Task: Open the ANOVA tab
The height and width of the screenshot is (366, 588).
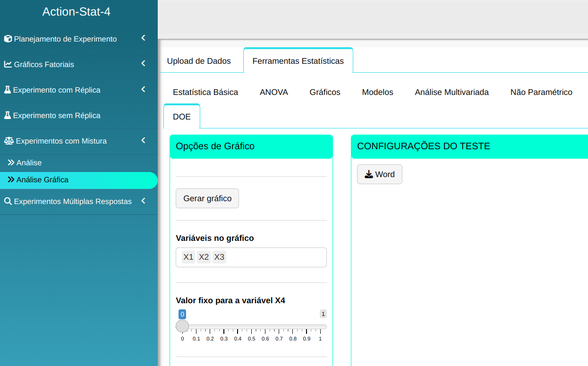Action: (x=273, y=92)
